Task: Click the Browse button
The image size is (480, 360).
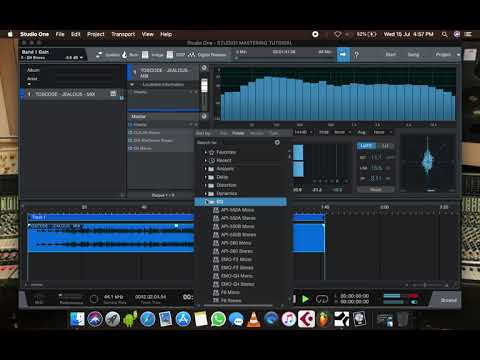Action: pyautogui.click(x=449, y=300)
